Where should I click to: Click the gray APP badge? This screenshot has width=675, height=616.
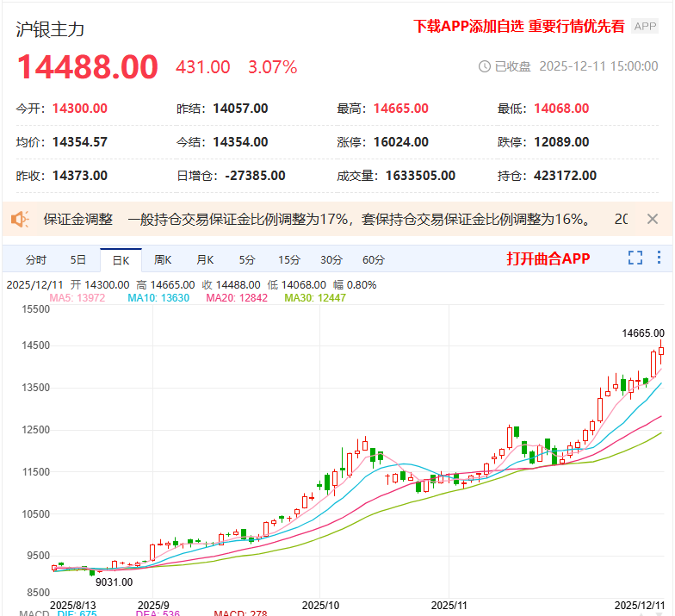tap(645, 26)
